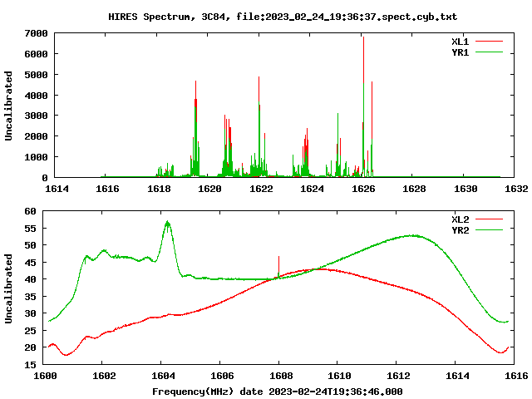The height and width of the screenshot is (399, 532).
Task: Click the 15 y-axis tick label
Action: click(30, 365)
